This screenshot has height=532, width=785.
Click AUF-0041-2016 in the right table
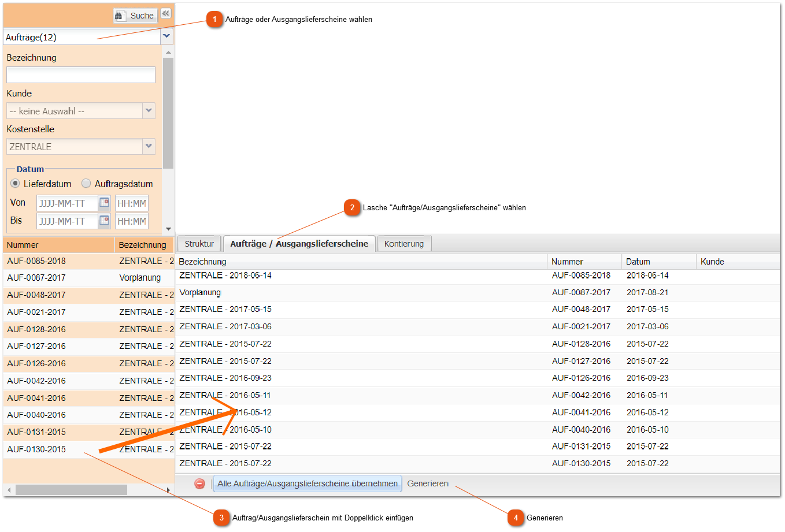click(x=581, y=412)
